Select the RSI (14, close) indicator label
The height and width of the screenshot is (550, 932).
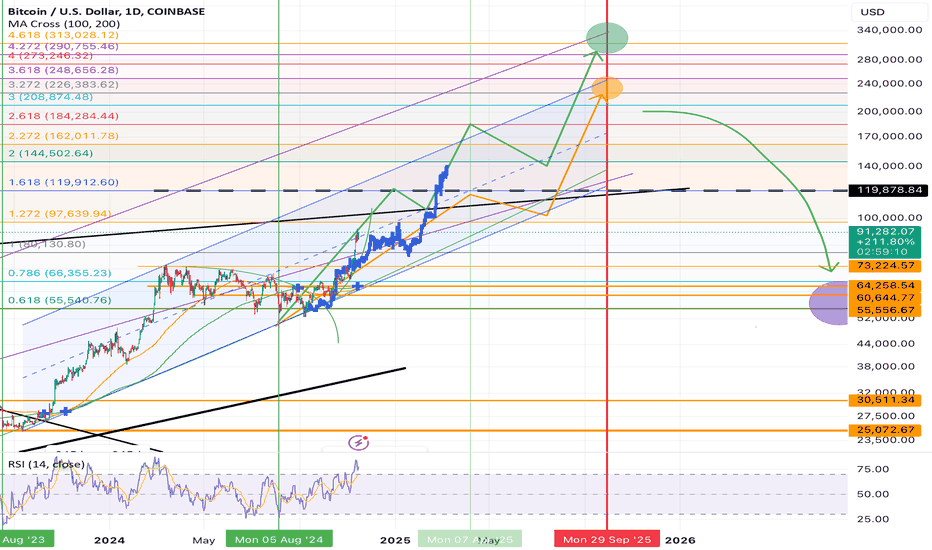[46, 464]
